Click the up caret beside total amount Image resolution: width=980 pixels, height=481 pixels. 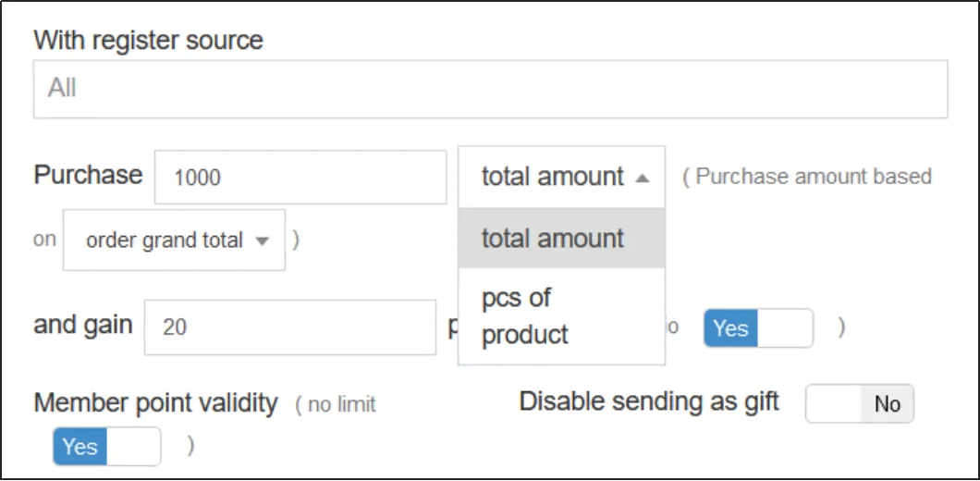click(x=643, y=177)
